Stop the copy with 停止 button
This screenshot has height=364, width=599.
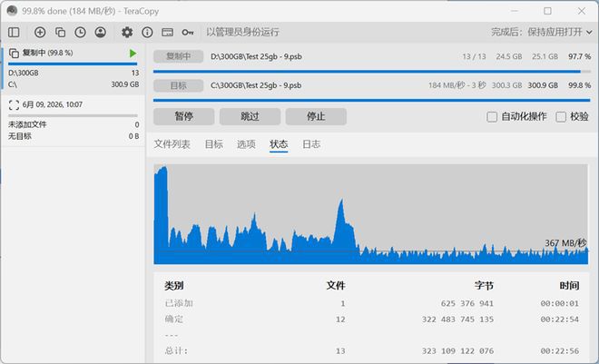point(316,116)
